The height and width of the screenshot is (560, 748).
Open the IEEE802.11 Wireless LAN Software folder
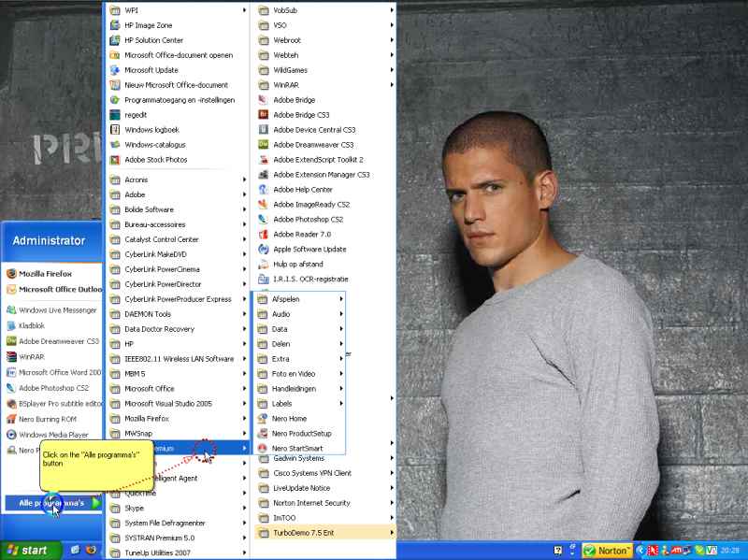coord(177,359)
